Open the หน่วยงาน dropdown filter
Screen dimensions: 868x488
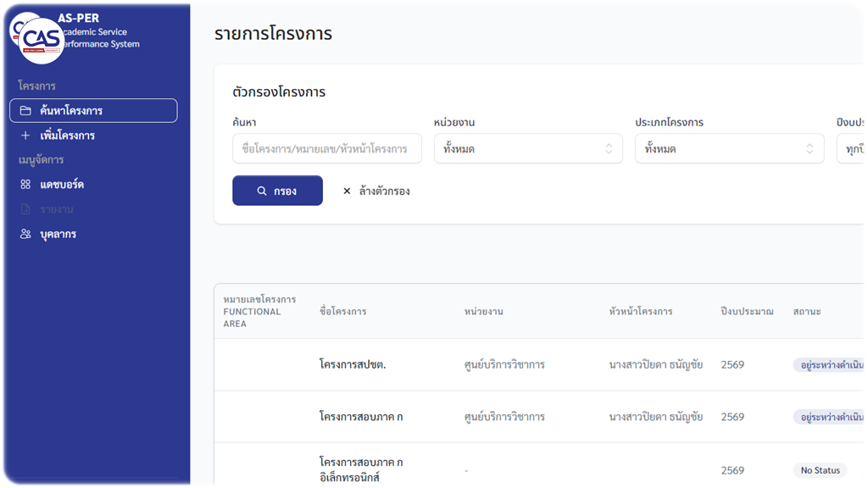pyautogui.click(x=527, y=149)
